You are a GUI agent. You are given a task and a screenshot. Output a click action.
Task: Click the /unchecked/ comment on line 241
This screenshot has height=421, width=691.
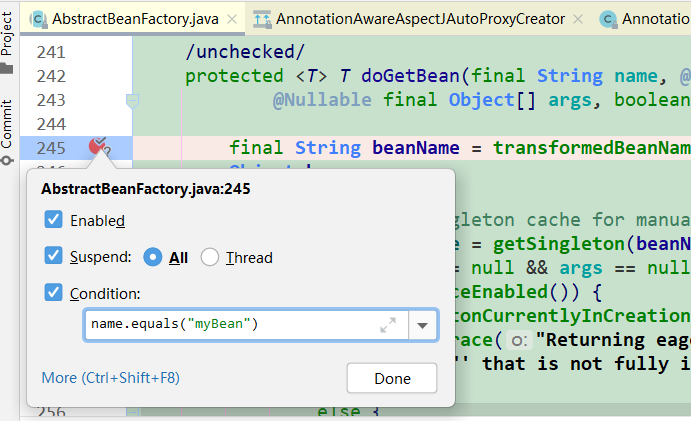(245, 52)
